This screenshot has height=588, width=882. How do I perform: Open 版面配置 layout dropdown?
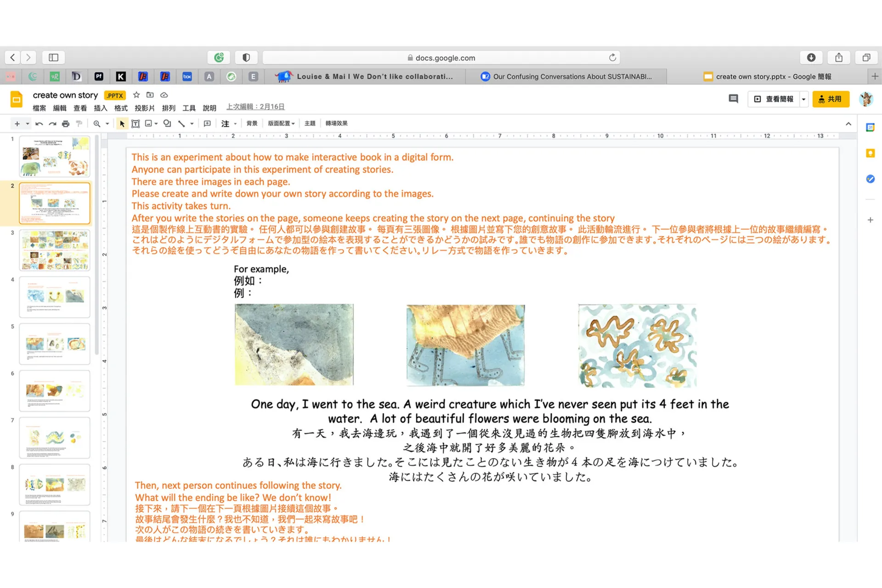click(x=281, y=124)
